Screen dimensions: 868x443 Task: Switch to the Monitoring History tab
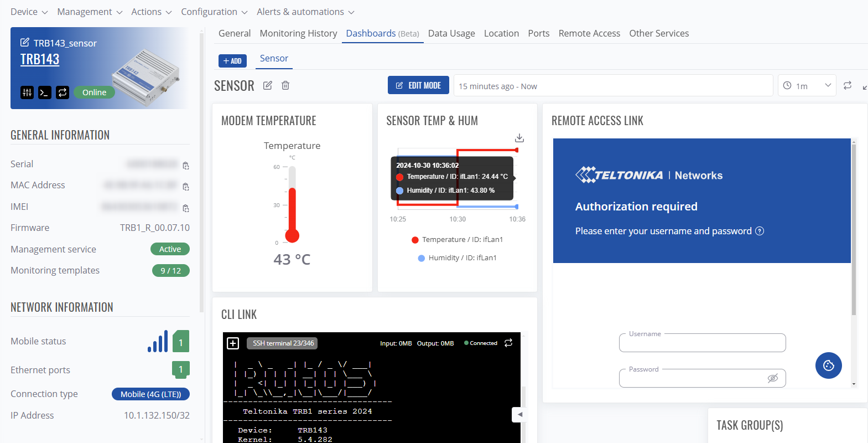coord(298,33)
